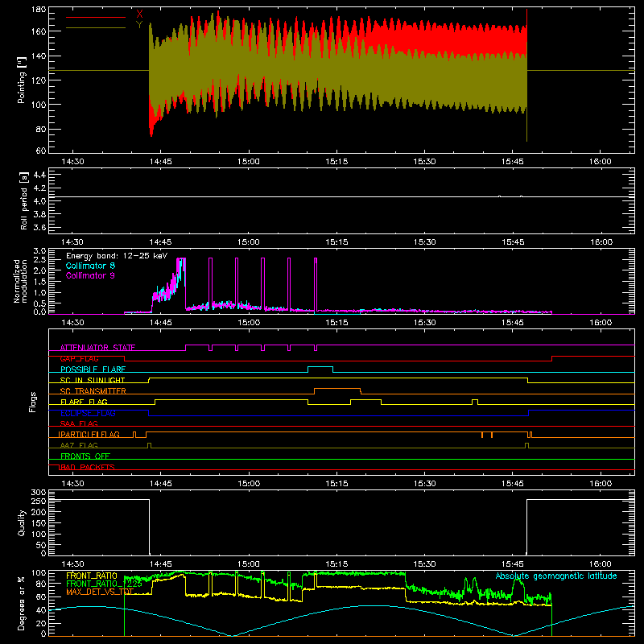Click the 0.0 tick on modulation axis
644x644 pixels.
tap(39, 312)
